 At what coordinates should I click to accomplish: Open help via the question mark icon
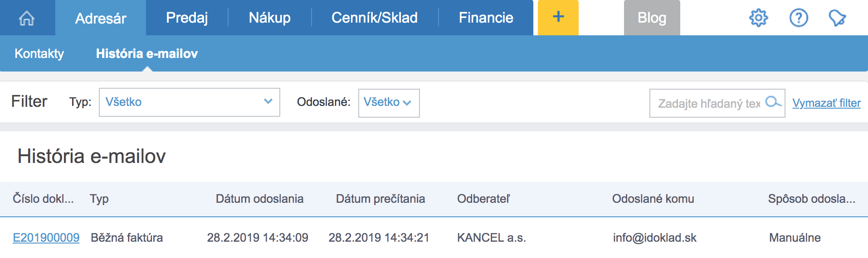[799, 18]
